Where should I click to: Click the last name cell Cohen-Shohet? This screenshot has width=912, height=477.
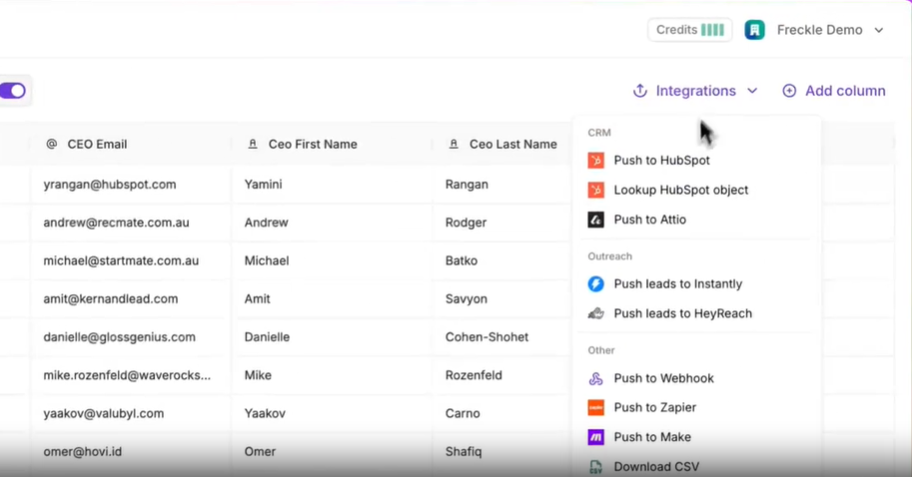pos(503,337)
